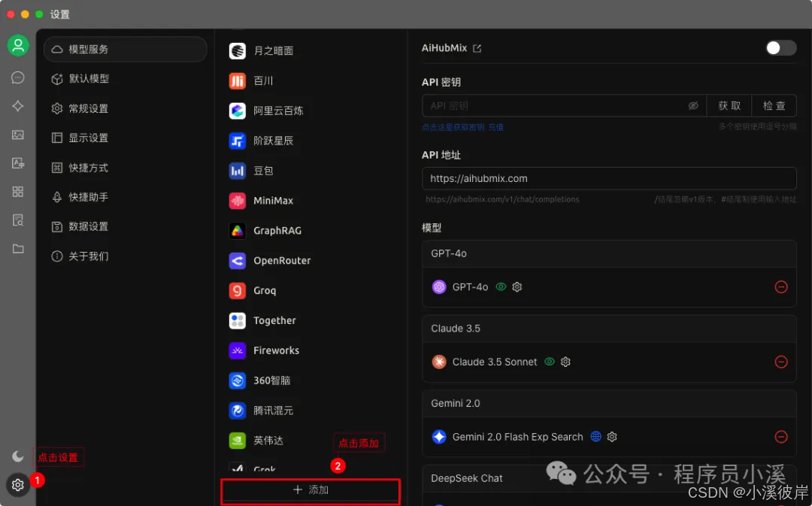The image size is (812, 506).
Task: Select 阶跃星辰 provider
Action: (311, 141)
